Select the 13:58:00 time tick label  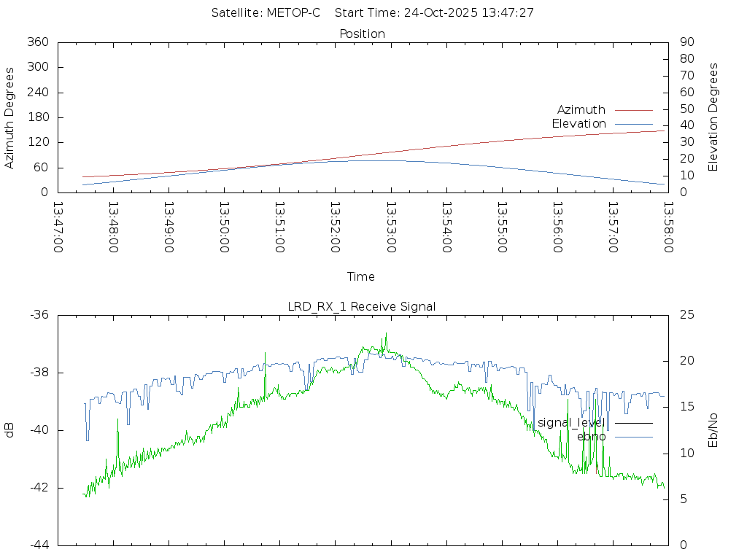coord(668,227)
